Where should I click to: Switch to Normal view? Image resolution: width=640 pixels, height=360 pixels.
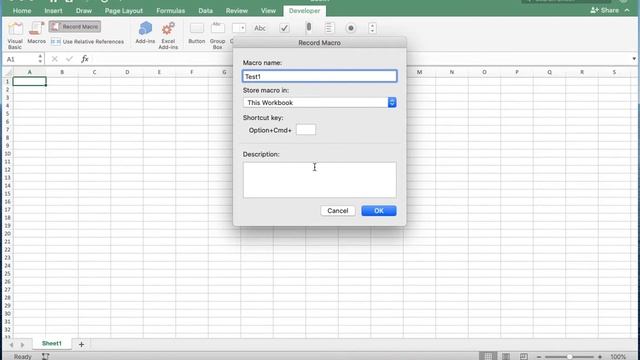(488, 356)
